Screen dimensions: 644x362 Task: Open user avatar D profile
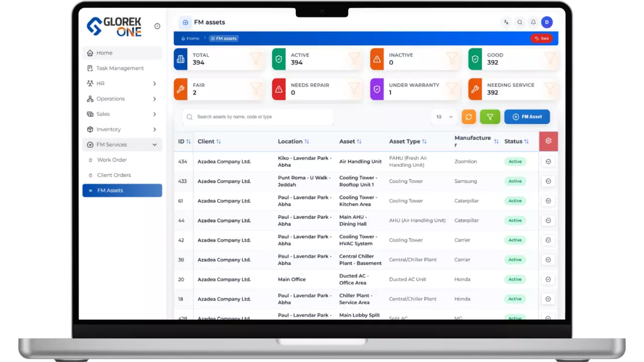tap(547, 22)
